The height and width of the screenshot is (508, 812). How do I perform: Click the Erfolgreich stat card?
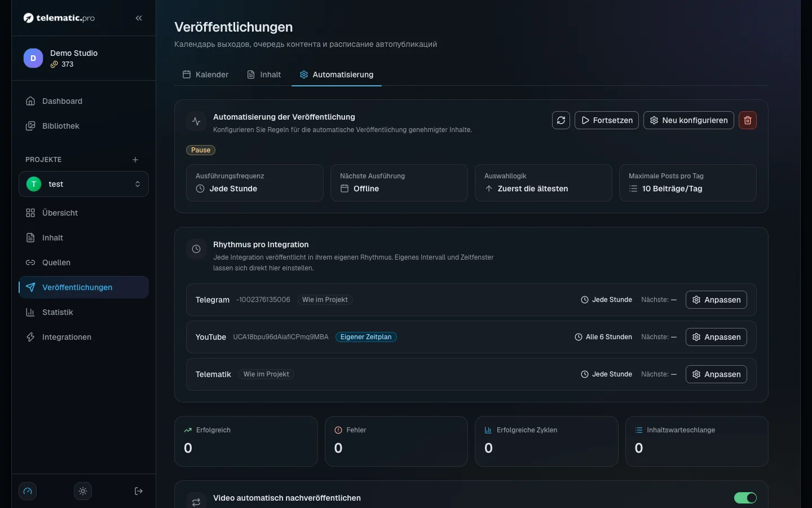246,441
